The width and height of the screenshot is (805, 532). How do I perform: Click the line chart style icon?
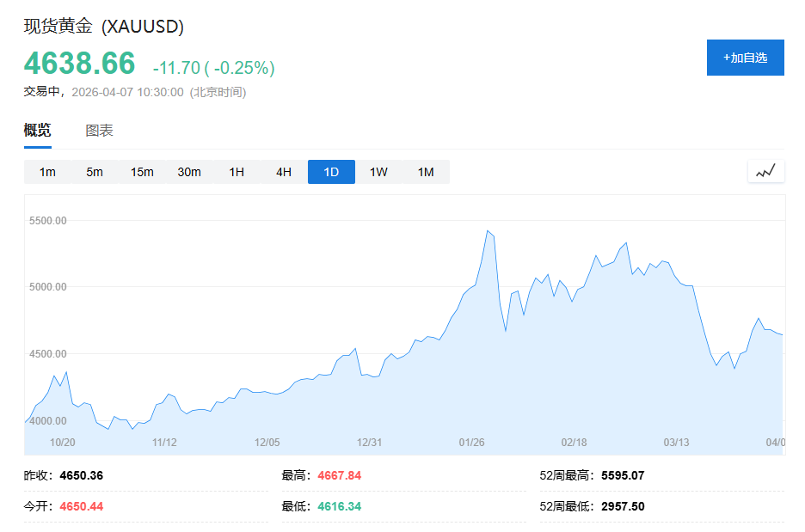765,171
